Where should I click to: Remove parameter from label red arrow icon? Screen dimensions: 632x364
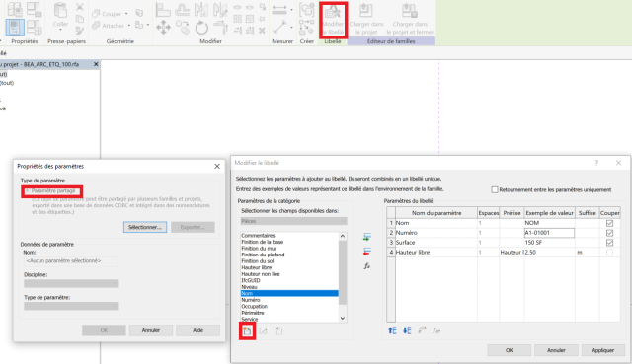coord(366,252)
